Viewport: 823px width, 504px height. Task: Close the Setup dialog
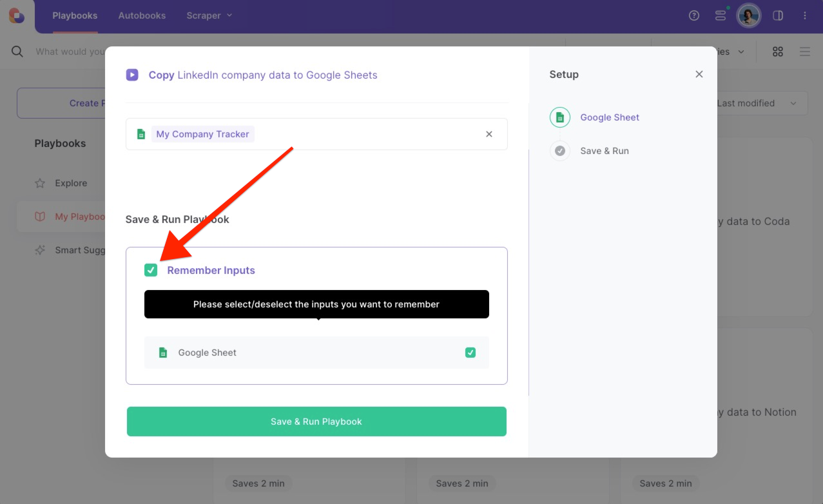(699, 74)
